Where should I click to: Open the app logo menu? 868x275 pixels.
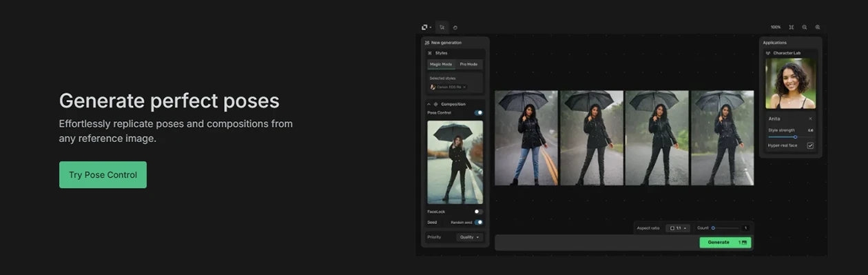(426, 28)
